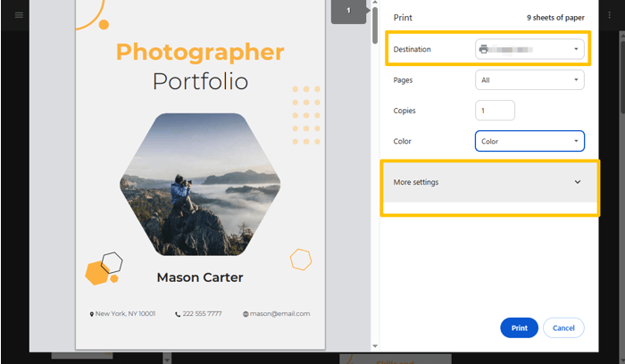The image size is (625, 364).
Task: Click the page 1 indicator badge
Action: pos(349,11)
